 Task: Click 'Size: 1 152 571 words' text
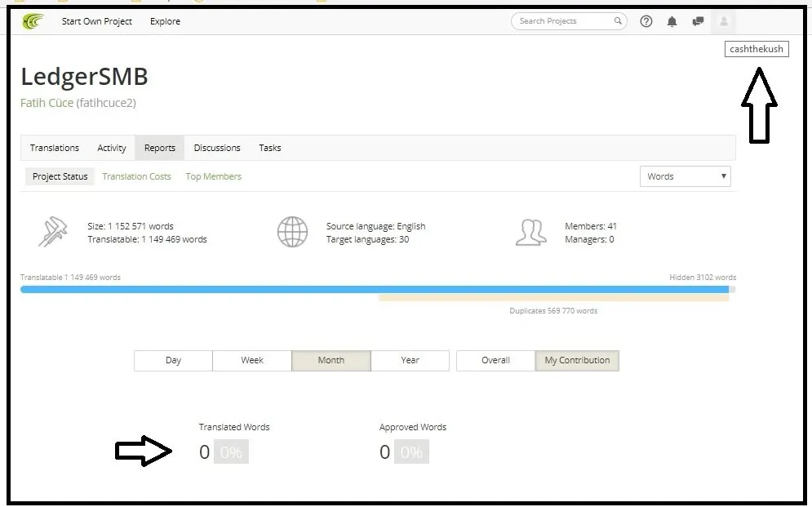131,226
